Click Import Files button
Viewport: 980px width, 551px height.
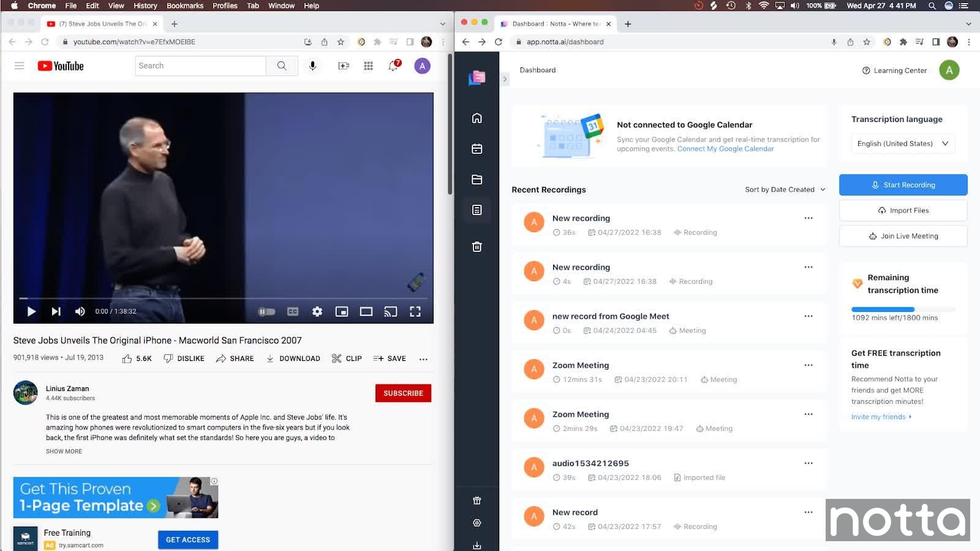point(903,210)
